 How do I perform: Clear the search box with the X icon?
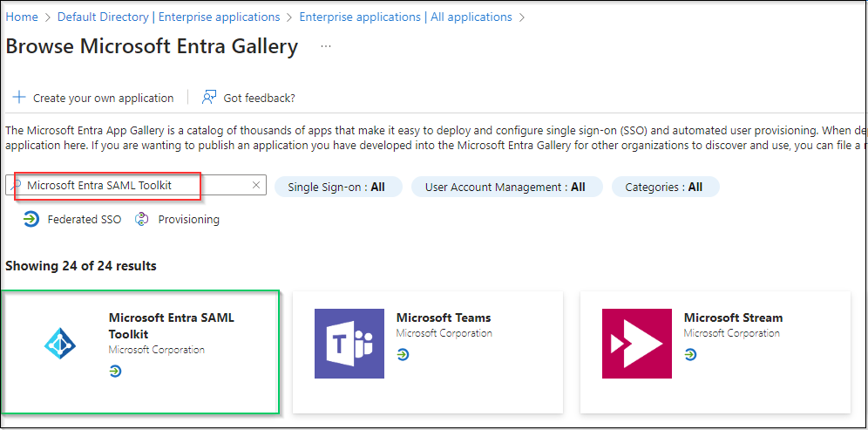coord(256,185)
